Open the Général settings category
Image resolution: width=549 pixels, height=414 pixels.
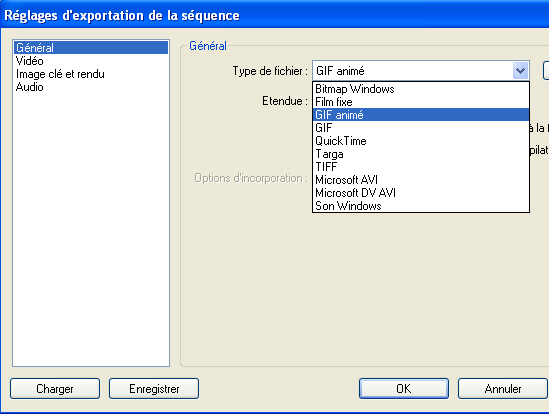(x=91, y=48)
